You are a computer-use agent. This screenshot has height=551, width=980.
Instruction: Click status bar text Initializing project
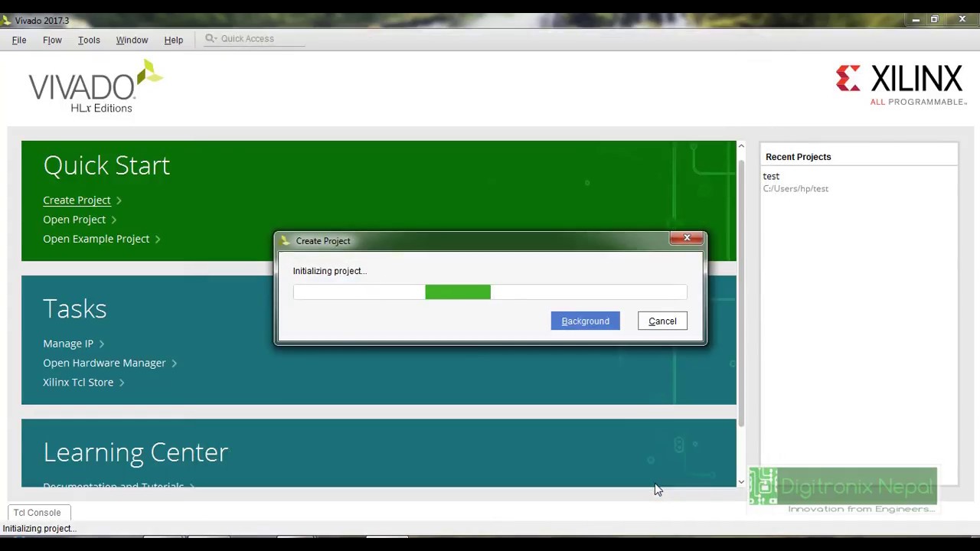click(x=39, y=529)
